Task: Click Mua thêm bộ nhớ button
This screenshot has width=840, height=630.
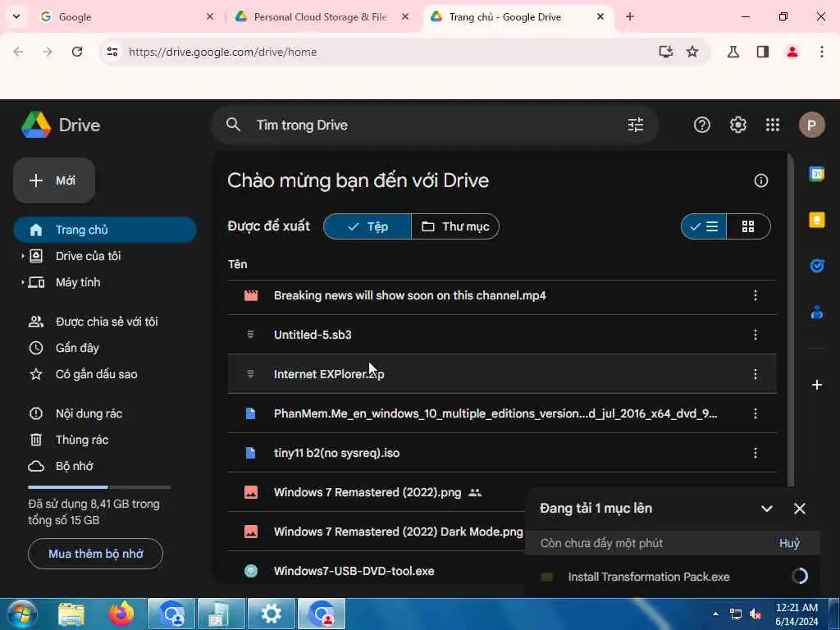Action: click(x=95, y=554)
